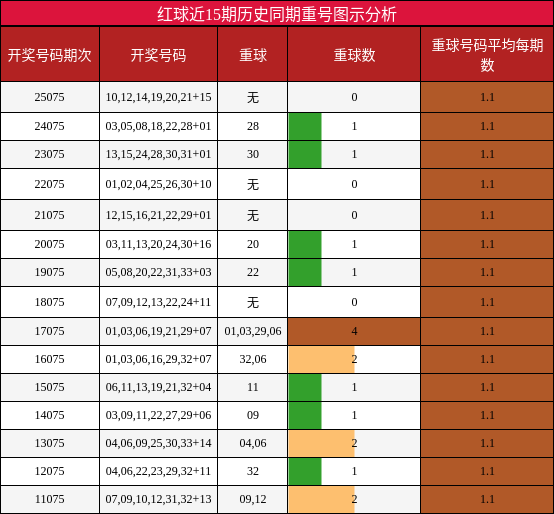This screenshot has height=514, width=554.
Task: Select period cell 11075
Action: tap(49, 499)
